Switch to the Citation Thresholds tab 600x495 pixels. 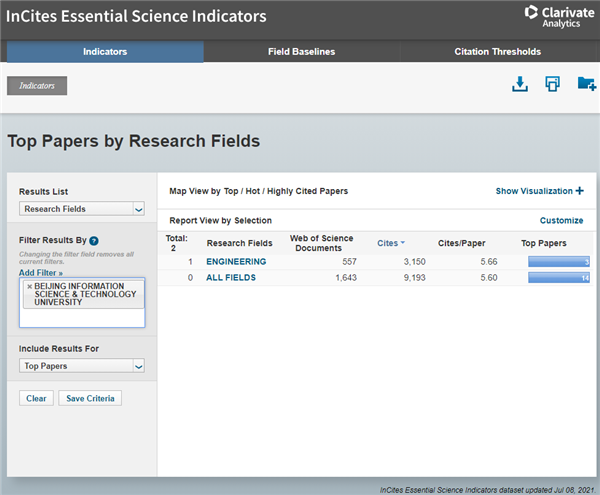tap(497, 52)
